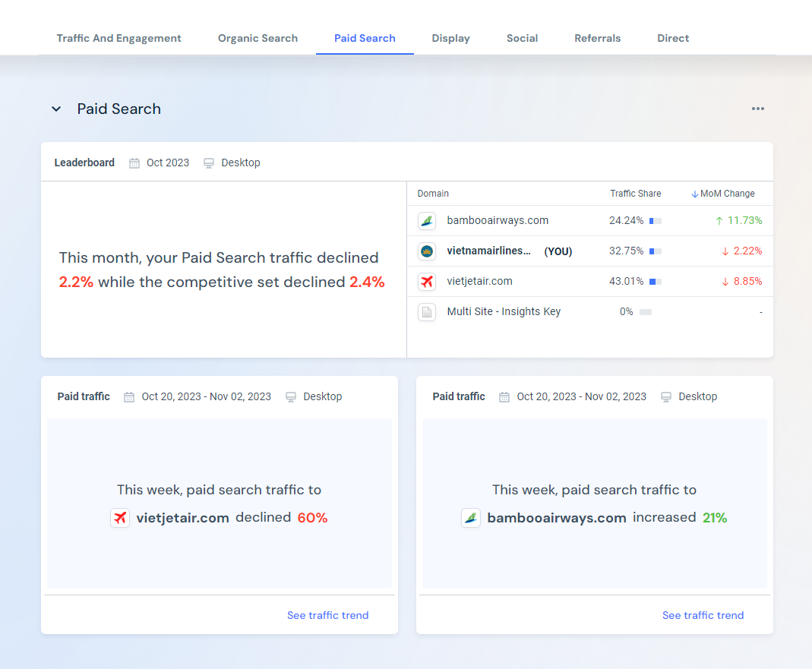
Task: Click the declined 60% figure
Action: tap(312, 518)
